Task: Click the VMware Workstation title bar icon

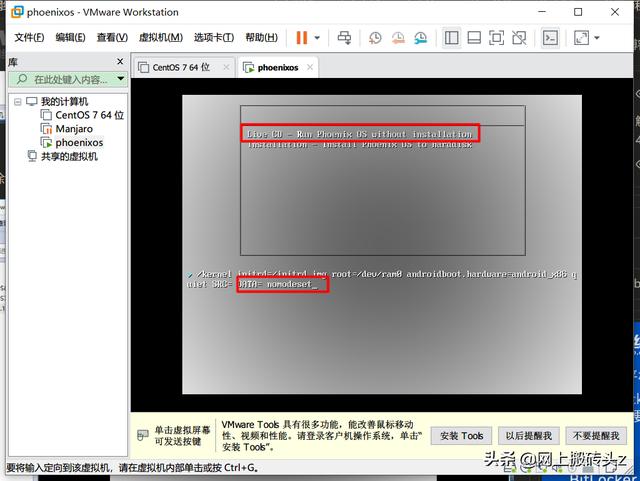Action: tap(17, 12)
